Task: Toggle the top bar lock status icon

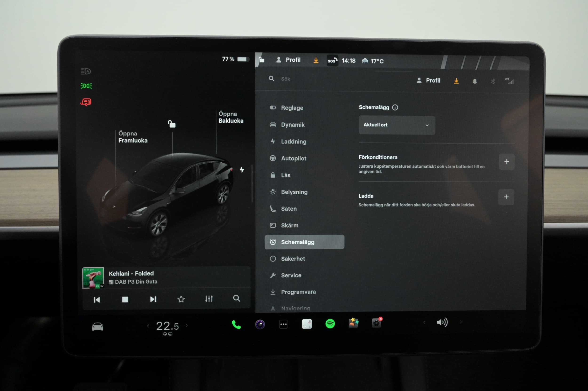Action: 261,59
